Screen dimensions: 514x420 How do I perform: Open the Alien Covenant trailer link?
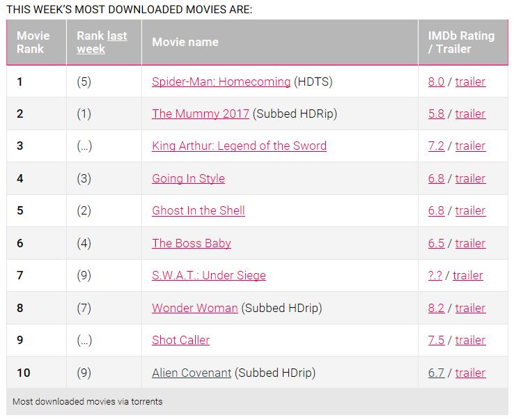click(x=470, y=373)
